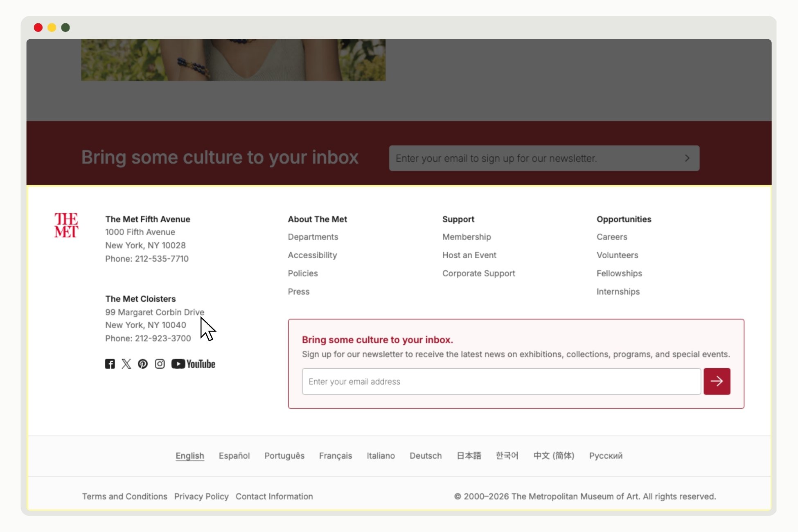The width and height of the screenshot is (798, 532).
Task: Click The Met Fifth Avenue heading
Action: pyautogui.click(x=148, y=219)
